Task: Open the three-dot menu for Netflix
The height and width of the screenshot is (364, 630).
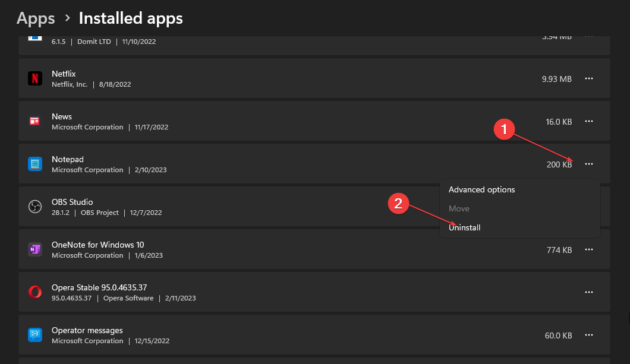Action: pyautogui.click(x=589, y=78)
